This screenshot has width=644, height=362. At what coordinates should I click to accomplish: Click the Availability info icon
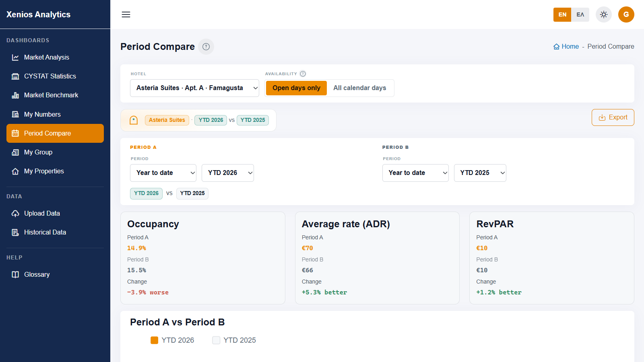303,74
